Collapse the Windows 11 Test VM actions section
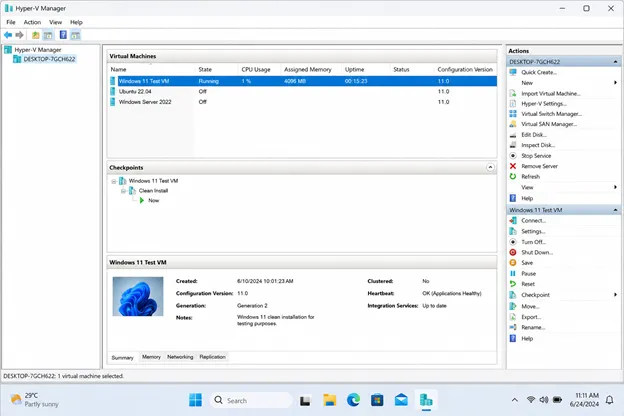The image size is (624, 416). click(x=615, y=210)
